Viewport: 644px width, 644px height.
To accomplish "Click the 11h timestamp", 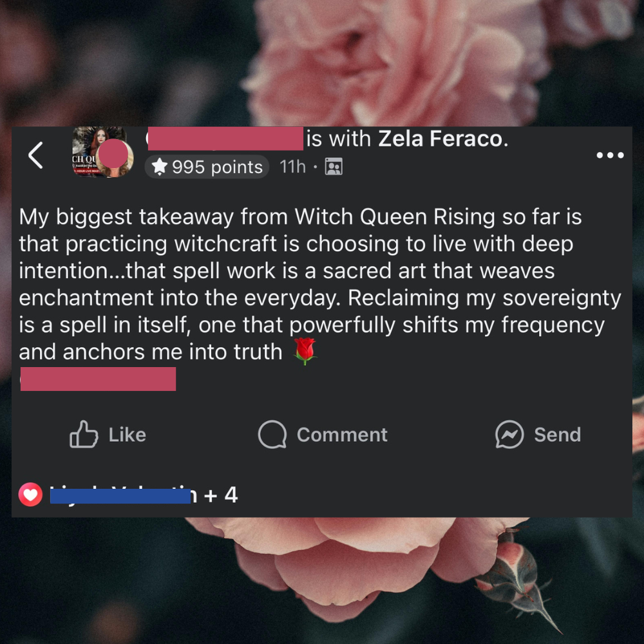I will (x=292, y=167).
